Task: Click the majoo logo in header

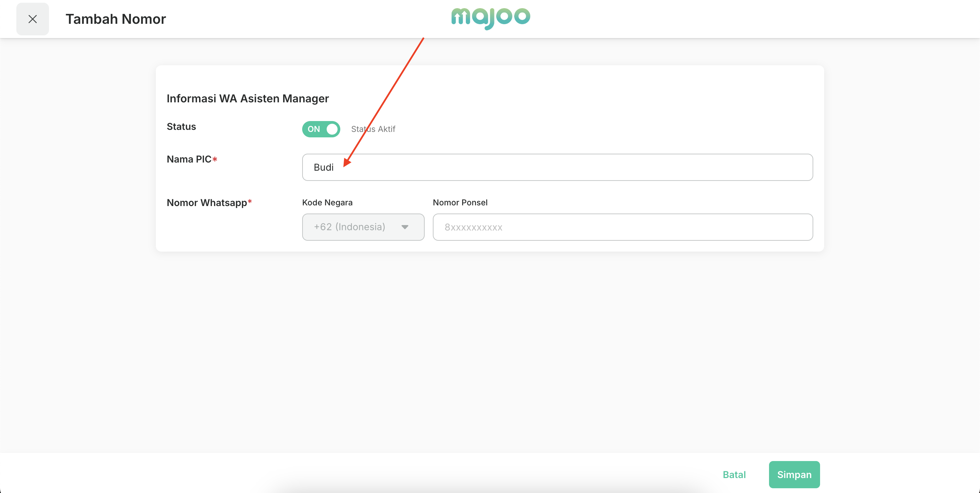Action: pos(490,17)
